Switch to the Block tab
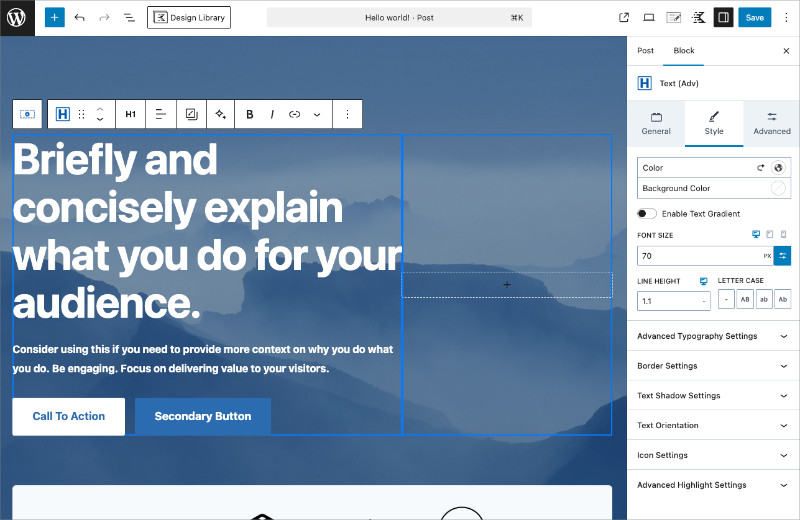Image resolution: width=800 pixels, height=520 pixels. point(684,51)
